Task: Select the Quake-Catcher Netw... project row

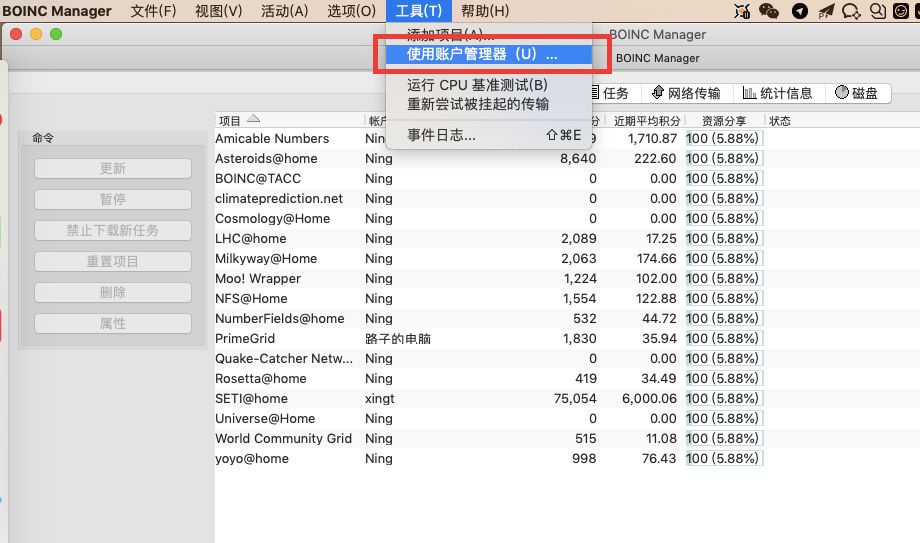Action: click(x=567, y=359)
